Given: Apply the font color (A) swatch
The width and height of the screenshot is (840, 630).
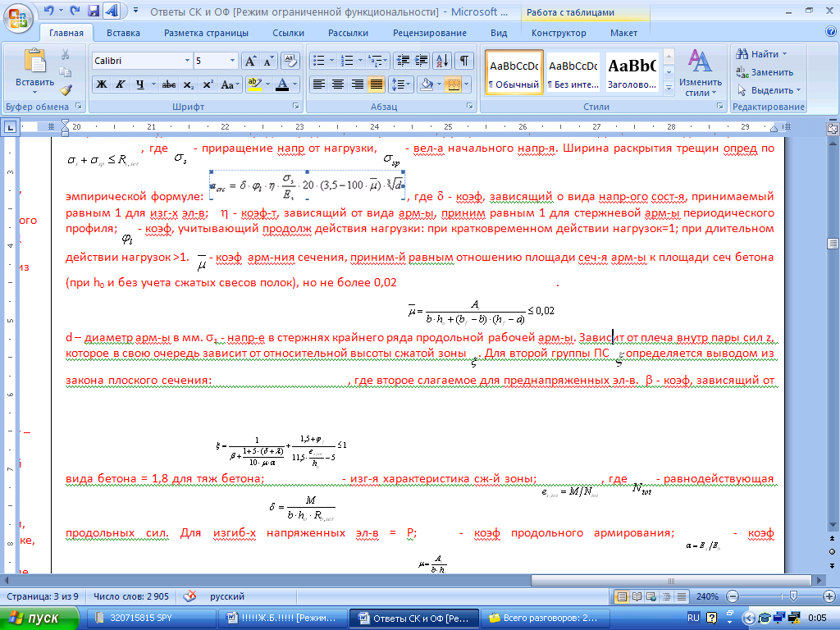Looking at the screenshot, I should (282, 84).
